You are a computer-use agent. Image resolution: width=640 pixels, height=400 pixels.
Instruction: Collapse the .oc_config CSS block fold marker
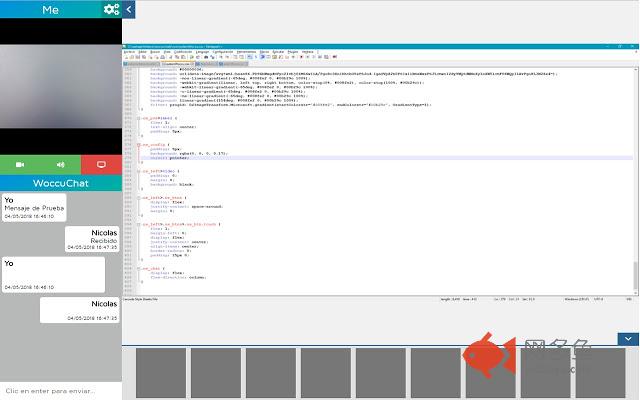(139, 144)
